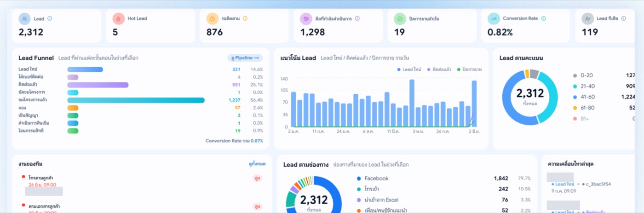Open the ดู Pipeline button
Image resolution: width=644 pixels, height=213 pixels.
point(245,58)
